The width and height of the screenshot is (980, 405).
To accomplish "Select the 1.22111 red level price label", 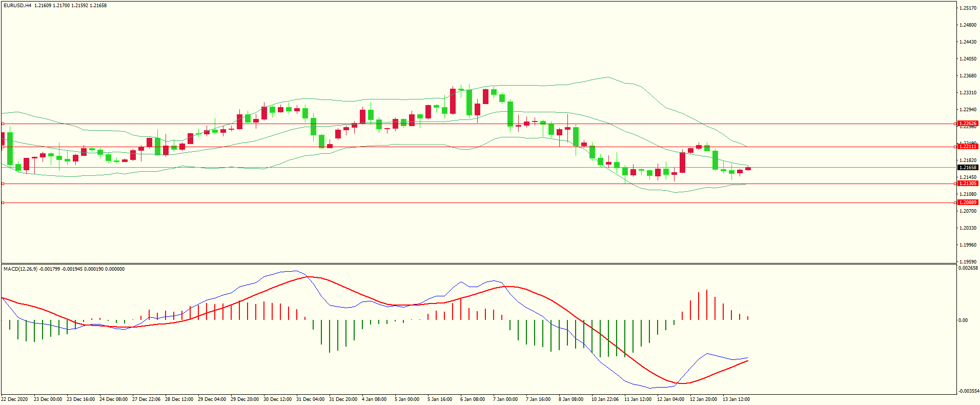I will pos(968,147).
